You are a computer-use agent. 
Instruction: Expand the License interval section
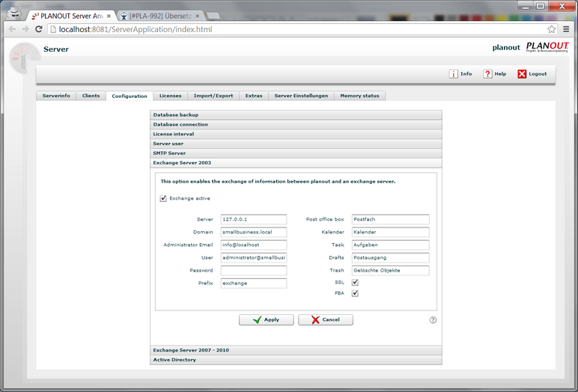click(296, 134)
